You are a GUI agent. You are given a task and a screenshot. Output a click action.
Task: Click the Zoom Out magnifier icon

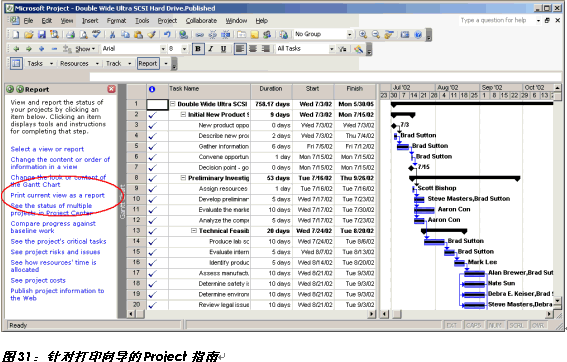pyautogui.click(x=376, y=34)
